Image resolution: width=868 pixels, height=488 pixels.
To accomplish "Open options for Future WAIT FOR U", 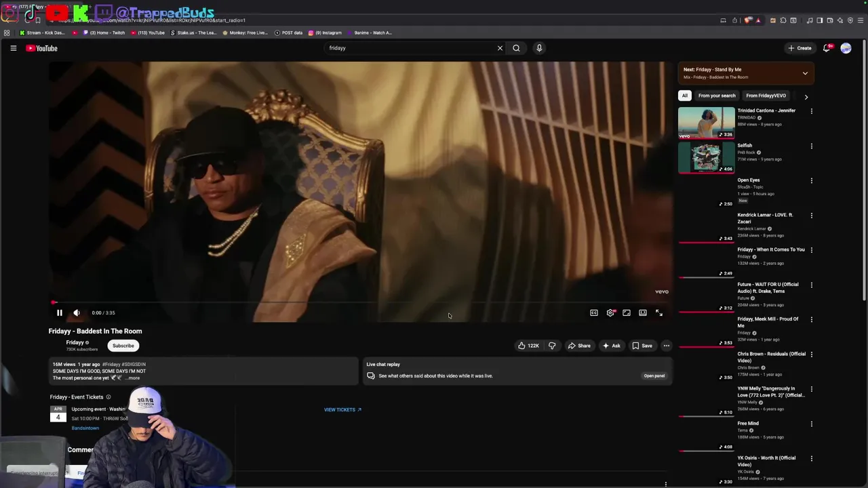I will [x=811, y=285].
